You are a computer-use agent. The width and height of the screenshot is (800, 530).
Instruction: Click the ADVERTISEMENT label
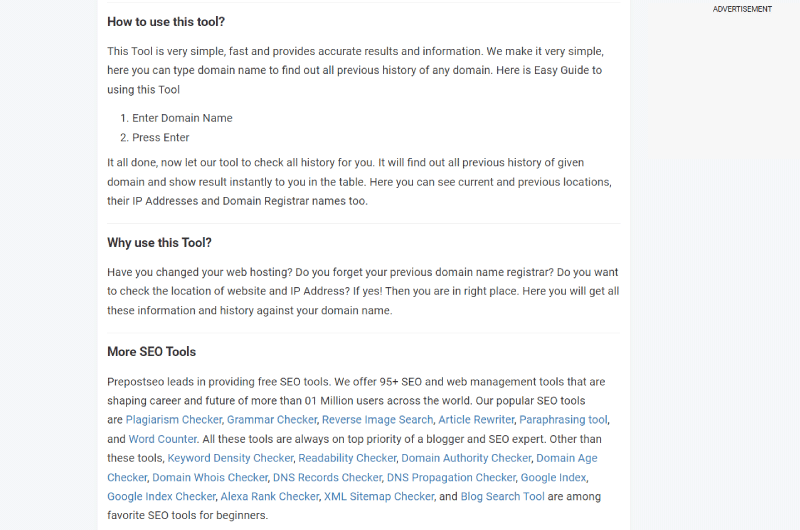click(x=742, y=9)
